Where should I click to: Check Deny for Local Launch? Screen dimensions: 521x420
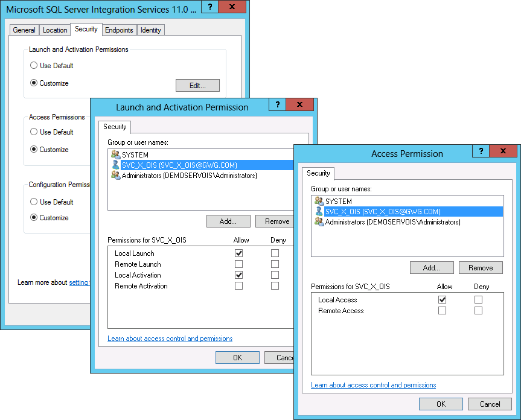[x=275, y=253]
